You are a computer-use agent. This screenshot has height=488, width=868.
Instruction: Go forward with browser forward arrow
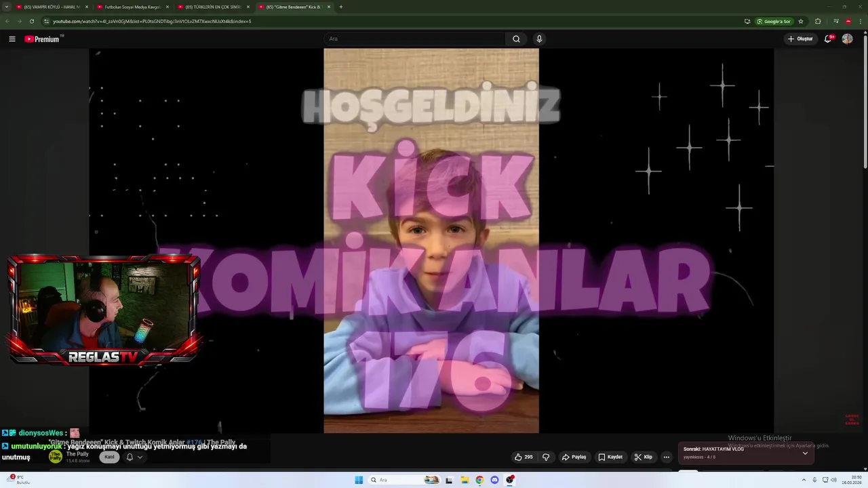[x=20, y=21]
